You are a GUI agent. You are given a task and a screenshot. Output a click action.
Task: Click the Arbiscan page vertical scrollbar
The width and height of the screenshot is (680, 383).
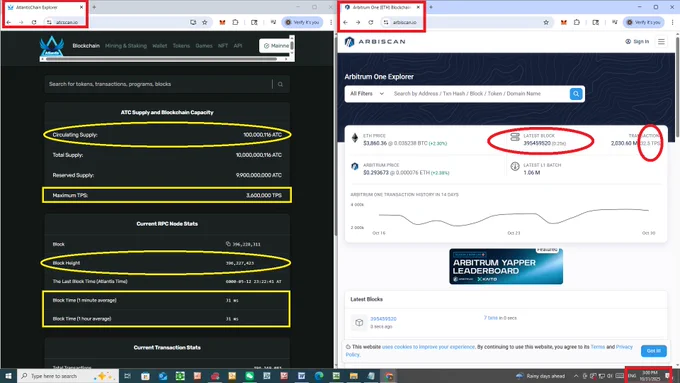coord(677,87)
